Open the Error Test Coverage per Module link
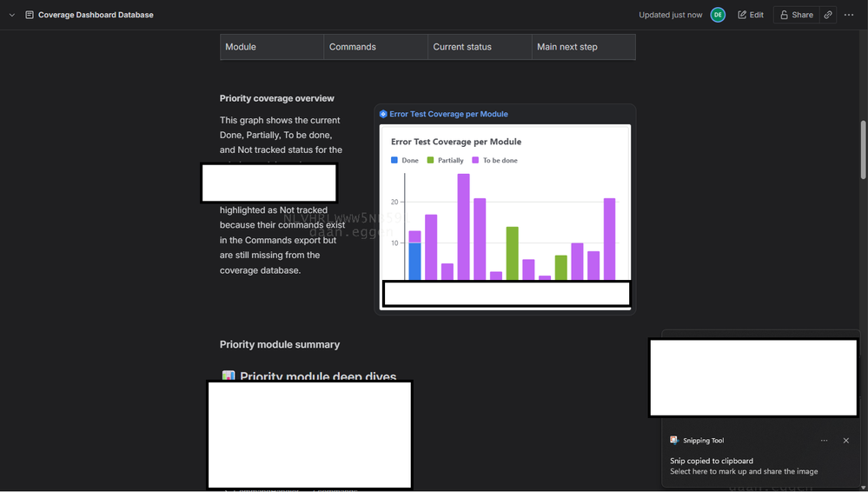The width and height of the screenshot is (868, 492). [x=448, y=114]
